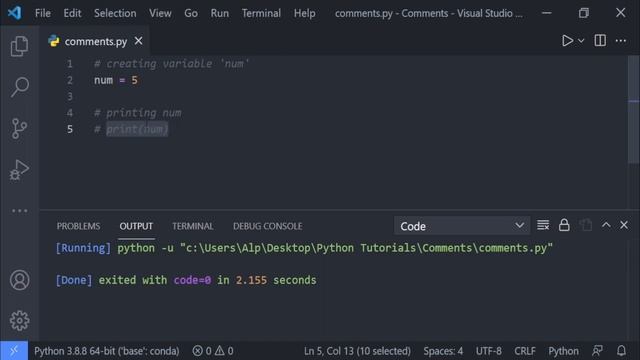Change indentation via Spaces: 4
Viewport: 640px width, 360px height.
(443, 351)
